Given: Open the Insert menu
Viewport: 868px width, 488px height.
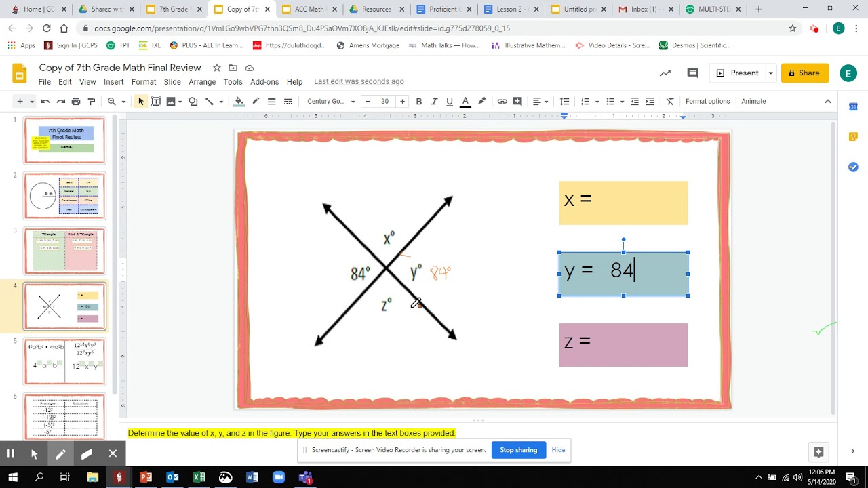Looking at the screenshot, I should [113, 82].
